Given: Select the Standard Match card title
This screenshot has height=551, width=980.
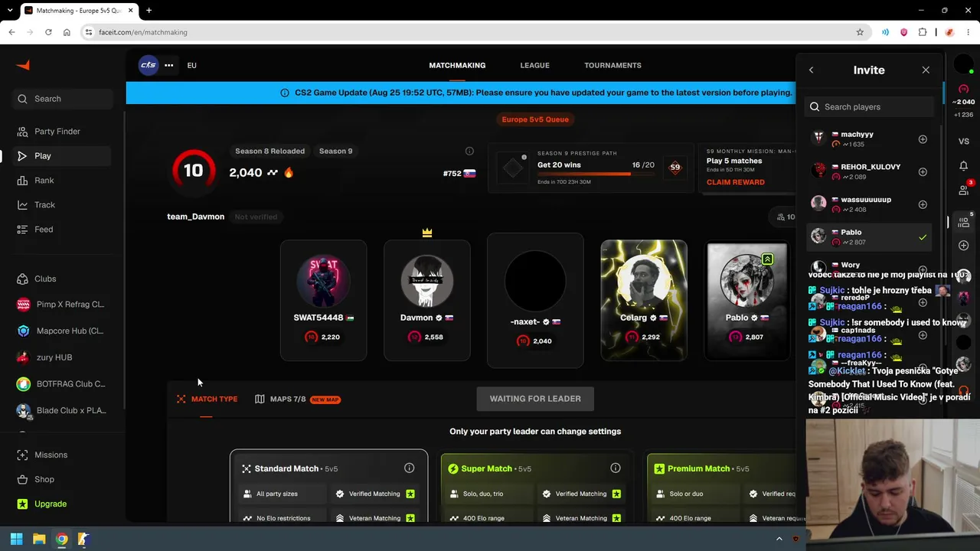Looking at the screenshot, I should point(286,468).
